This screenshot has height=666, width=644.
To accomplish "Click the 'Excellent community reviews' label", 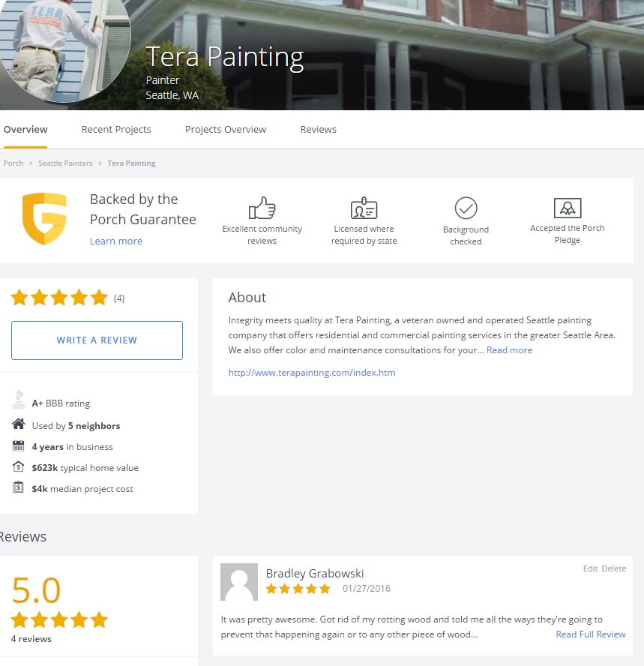I will [x=262, y=235].
